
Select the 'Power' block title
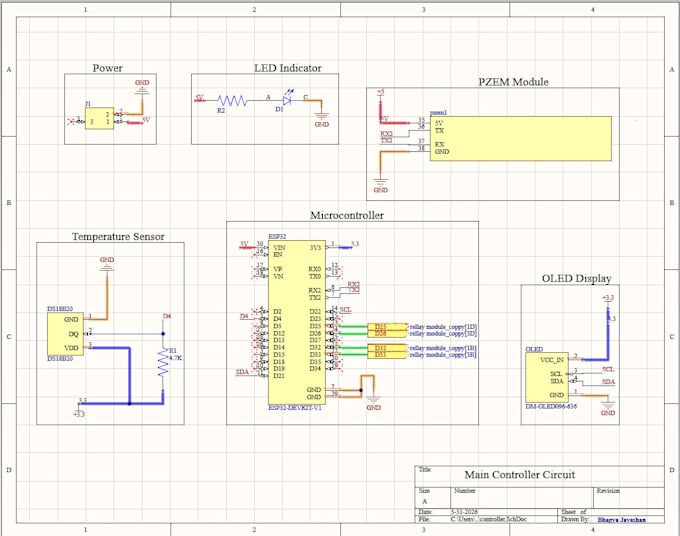tap(108, 68)
